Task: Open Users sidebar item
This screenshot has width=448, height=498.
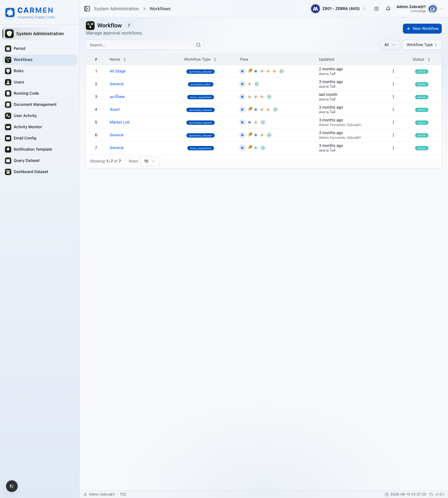Action: [40, 82]
